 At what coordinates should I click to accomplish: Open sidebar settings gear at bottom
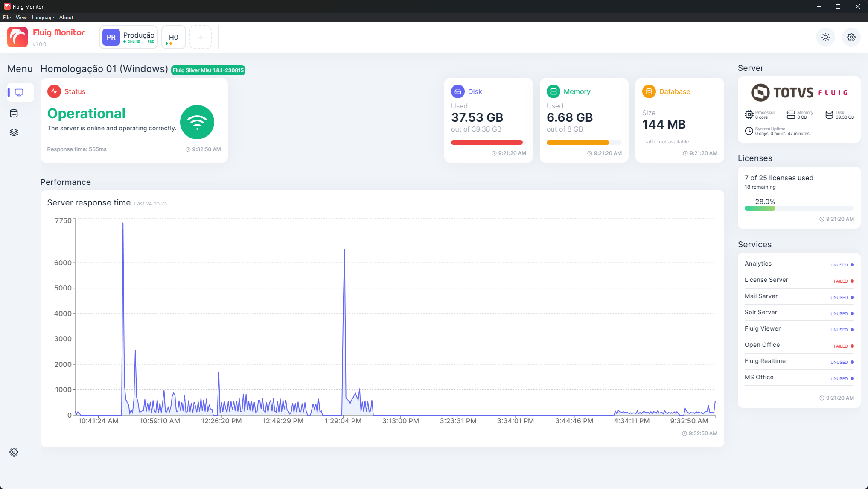tap(14, 452)
